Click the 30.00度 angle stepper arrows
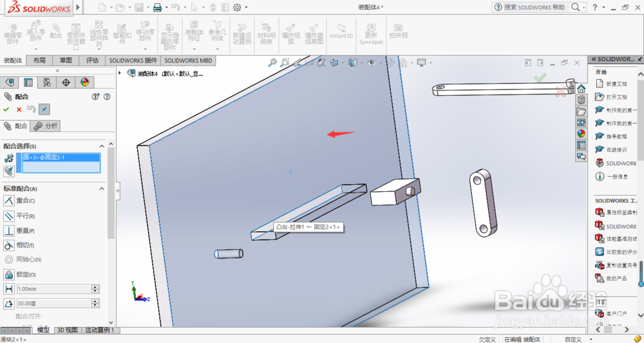The image size is (644, 343). [x=96, y=304]
